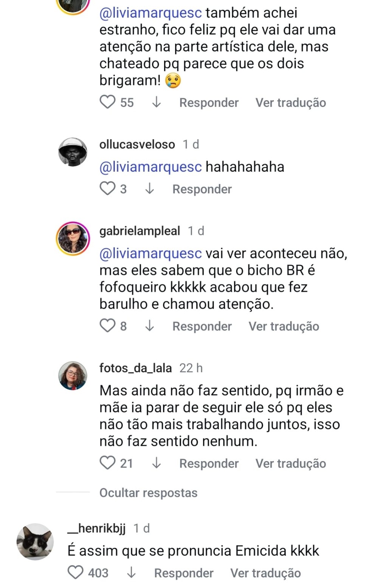Click Responder on fotos_da_lala's comment
The height and width of the screenshot is (588, 372).
point(209,463)
